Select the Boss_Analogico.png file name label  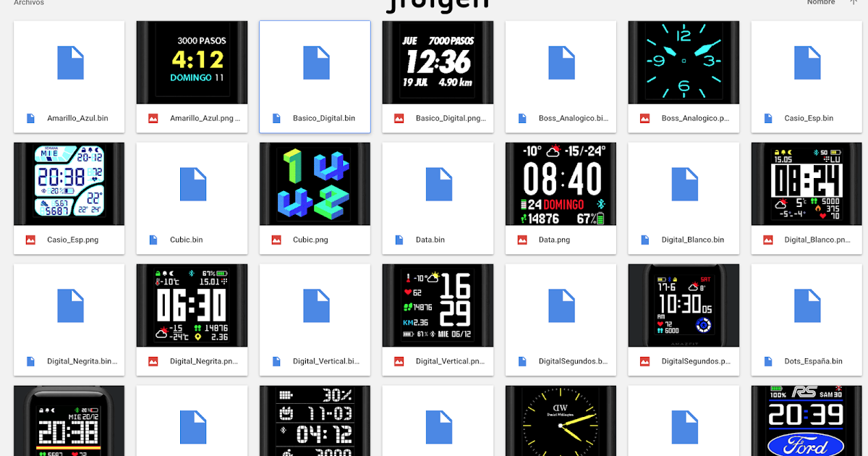697,118
